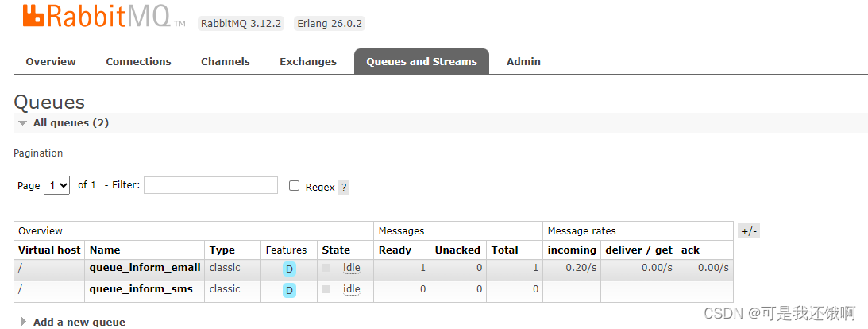Viewport: 868px width, 329px height.
Task: Switch to the Connections tab
Action: [138, 61]
